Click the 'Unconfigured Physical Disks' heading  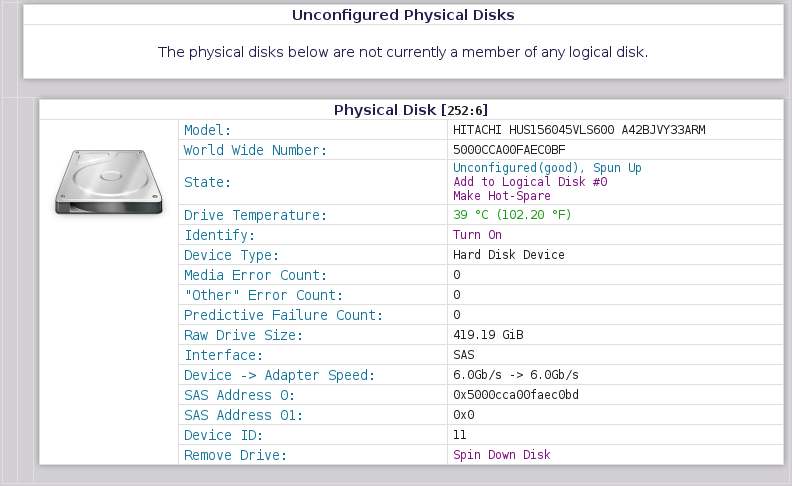click(x=403, y=15)
